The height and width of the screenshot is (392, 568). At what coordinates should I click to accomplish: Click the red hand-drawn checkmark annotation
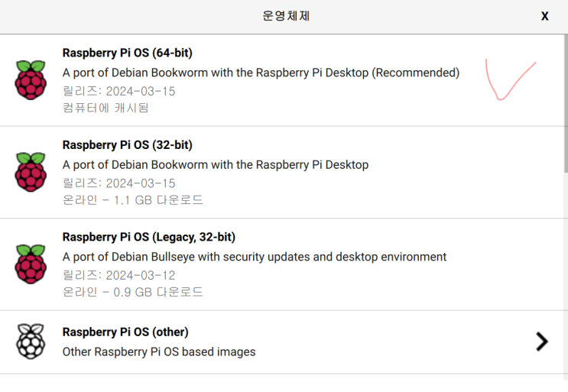tap(511, 79)
